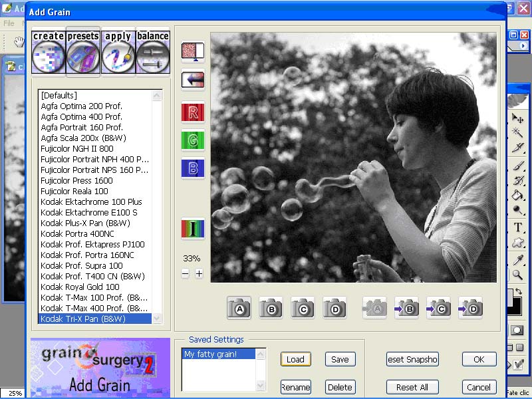Select the green channel G button
The height and width of the screenshot is (399, 532).
click(193, 140)
